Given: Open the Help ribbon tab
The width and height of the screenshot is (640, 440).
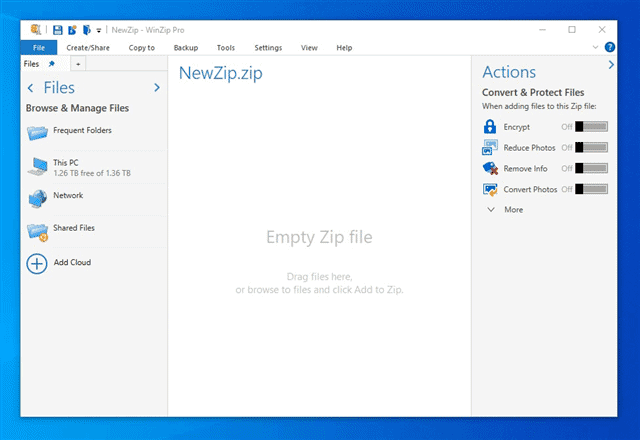Looking at the screenshot, I should [x=344, y=48].
